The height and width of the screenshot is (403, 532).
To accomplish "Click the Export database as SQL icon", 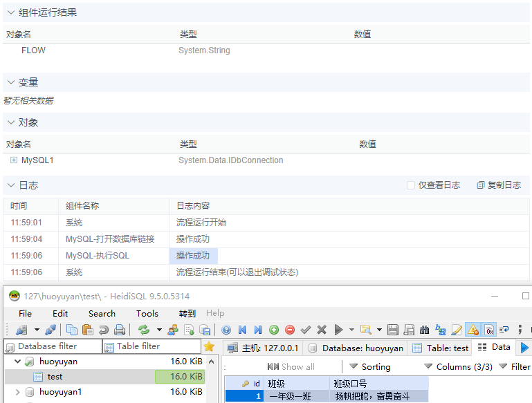I will (x=205, y=330).
